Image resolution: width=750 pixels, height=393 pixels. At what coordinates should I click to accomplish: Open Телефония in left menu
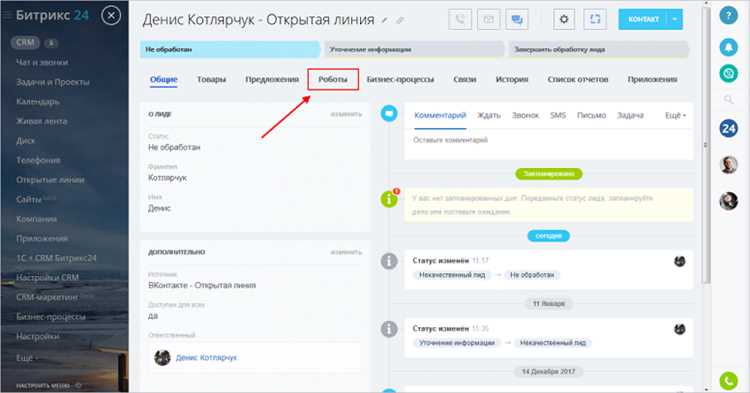tap(38, 160)
